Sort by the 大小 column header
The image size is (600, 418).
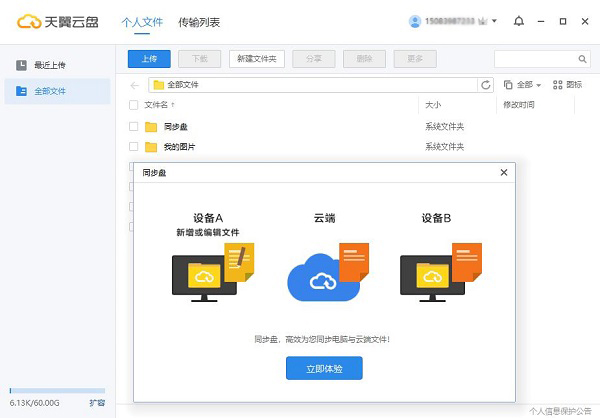[x=433, y=104]
